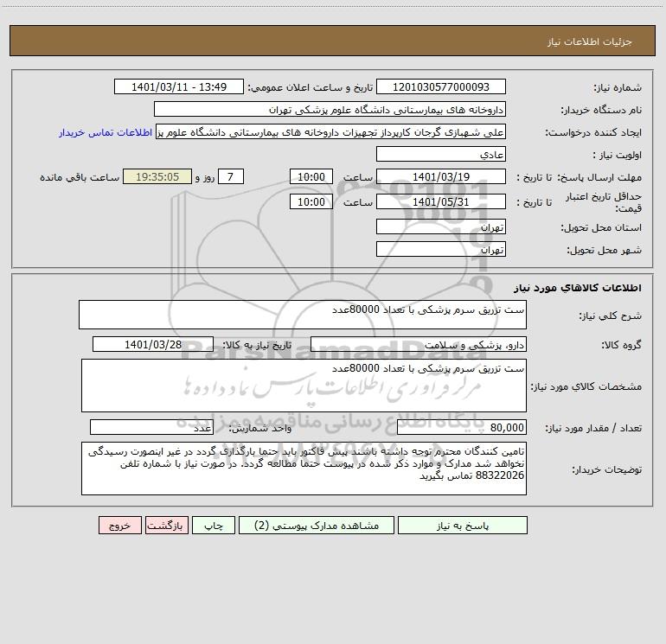Click the توضیحات خریدار label
This screenshot has width=666, height=644.
point(607,469)
